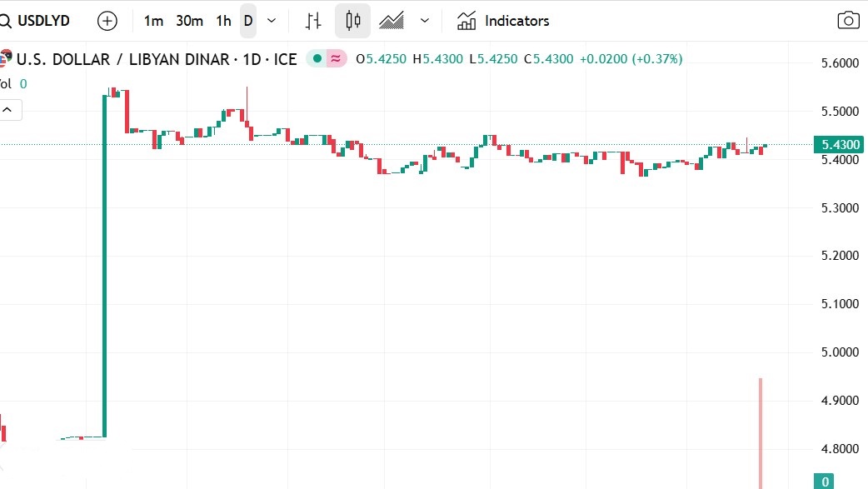868x489 pixels.
Task: Switch to the 1m timeframe
Action: tap(153, 21)
